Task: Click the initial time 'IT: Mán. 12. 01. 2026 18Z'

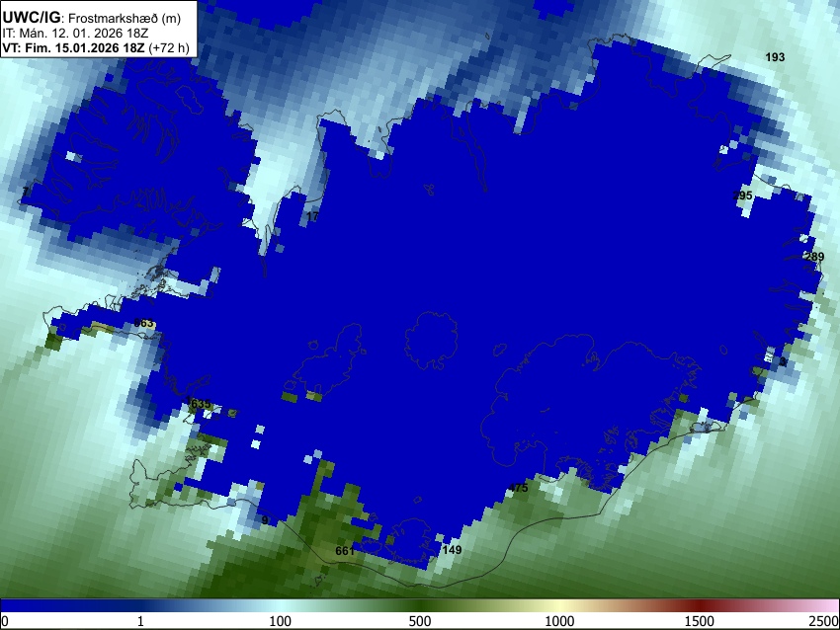Action: coord(75,34)
